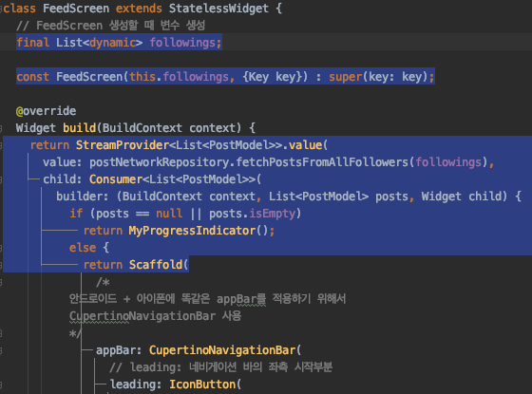Click the "StreamProvider" class name
Screen dimensions: 532x394
[123, 145]
